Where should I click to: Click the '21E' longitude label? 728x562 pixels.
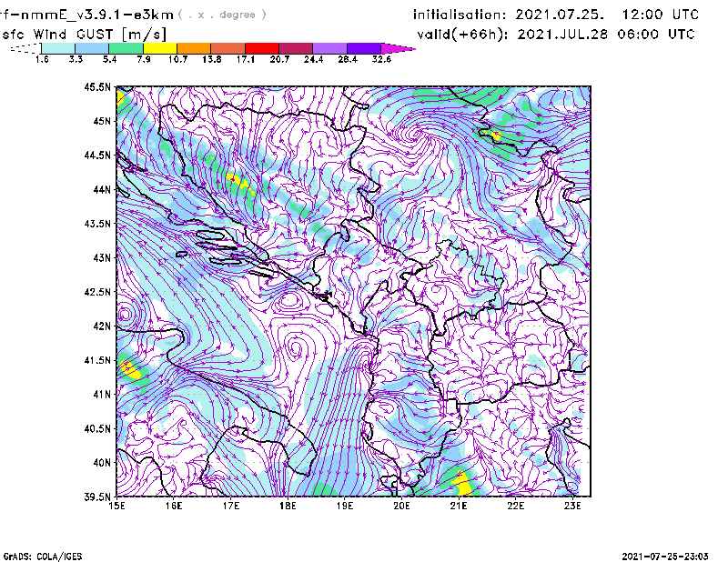coord(459,506)
